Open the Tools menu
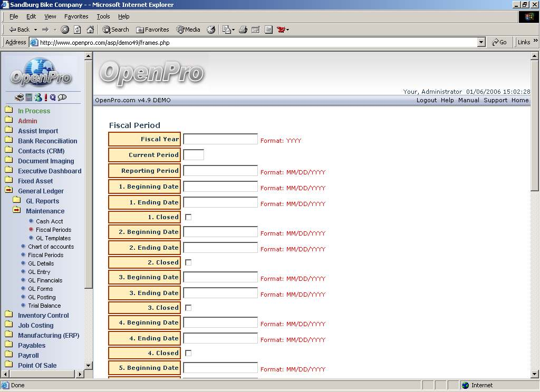 tap(103, 16)
